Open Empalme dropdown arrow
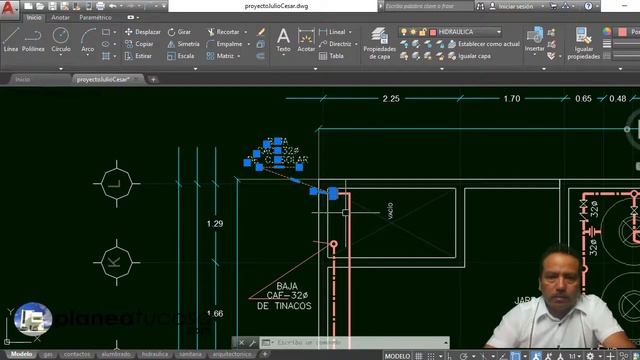The width and height of the screenshot is (640, 360). [249, 44]
